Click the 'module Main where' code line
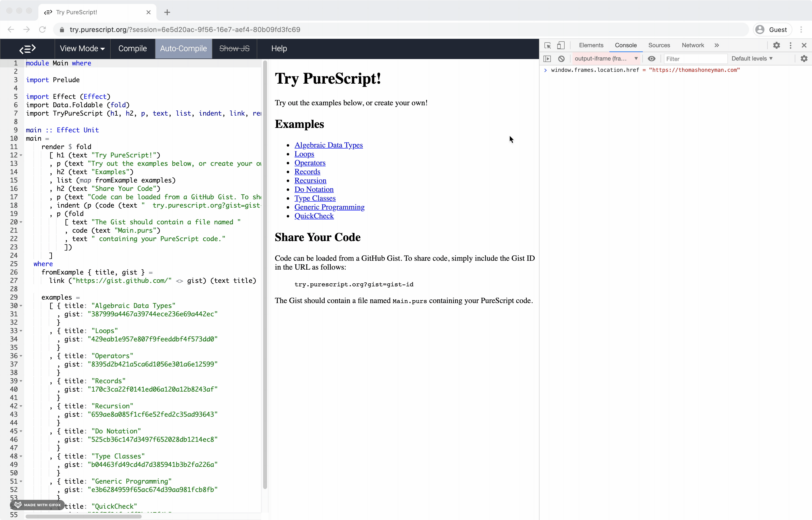812x520 pixels. point(58,63)
